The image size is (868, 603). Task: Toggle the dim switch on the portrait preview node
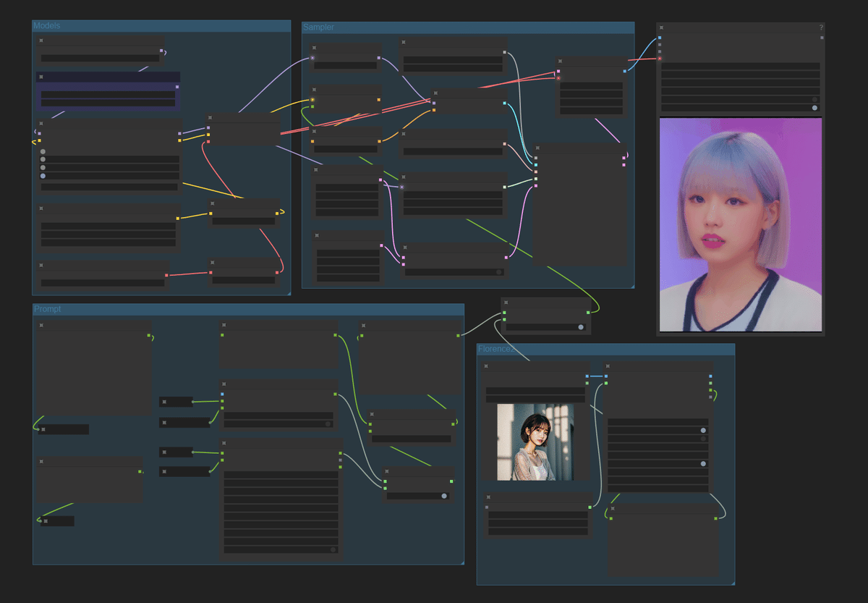(814, 100)
